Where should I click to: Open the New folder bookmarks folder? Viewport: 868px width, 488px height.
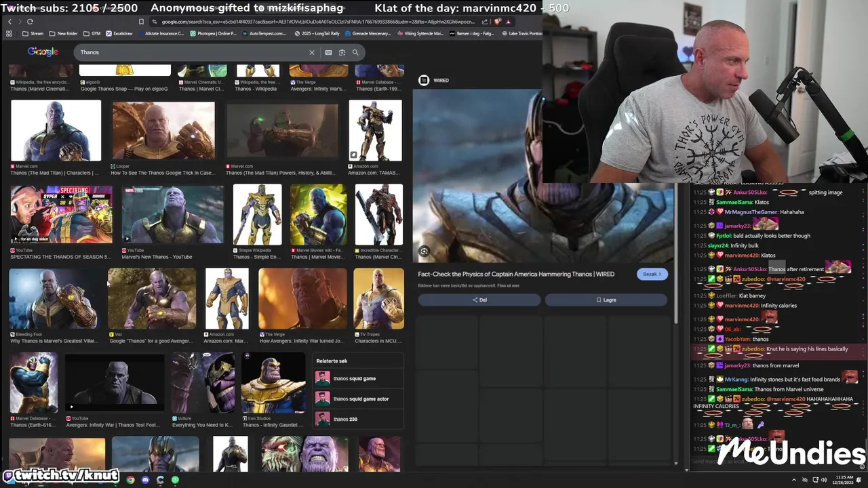click(63, 33)
